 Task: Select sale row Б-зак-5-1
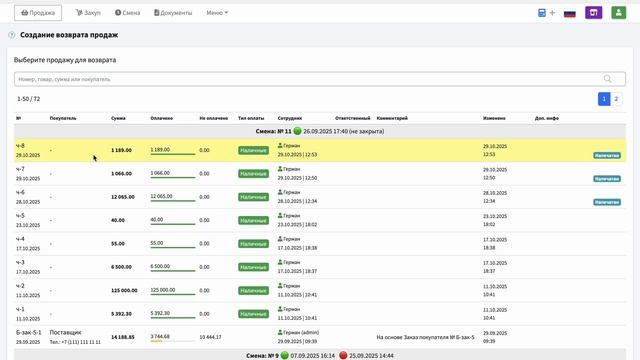pyautogui.click(x=320, y=337)
